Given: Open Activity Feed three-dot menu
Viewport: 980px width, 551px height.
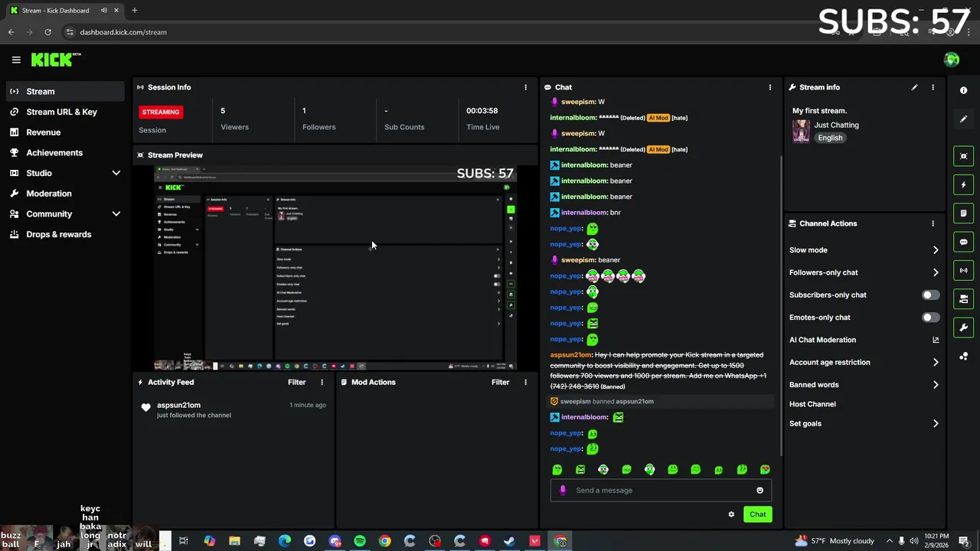Looking at the screenshot, I should pyautogui.click(x=322, y=382).
